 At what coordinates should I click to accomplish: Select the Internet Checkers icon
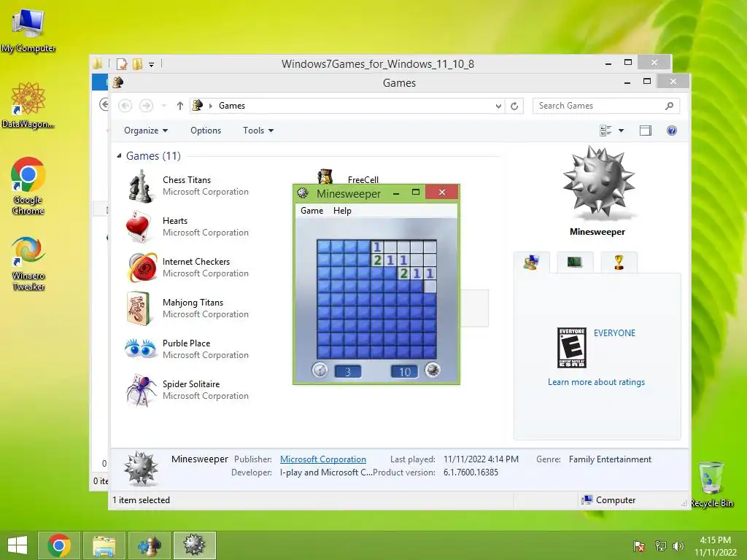[142, 268]
